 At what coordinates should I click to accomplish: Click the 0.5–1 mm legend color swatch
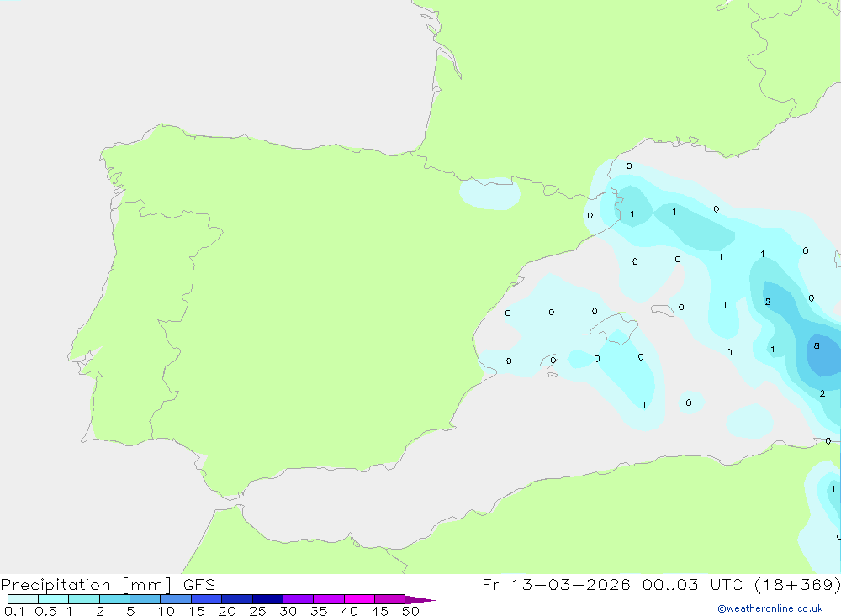(53, 599)
